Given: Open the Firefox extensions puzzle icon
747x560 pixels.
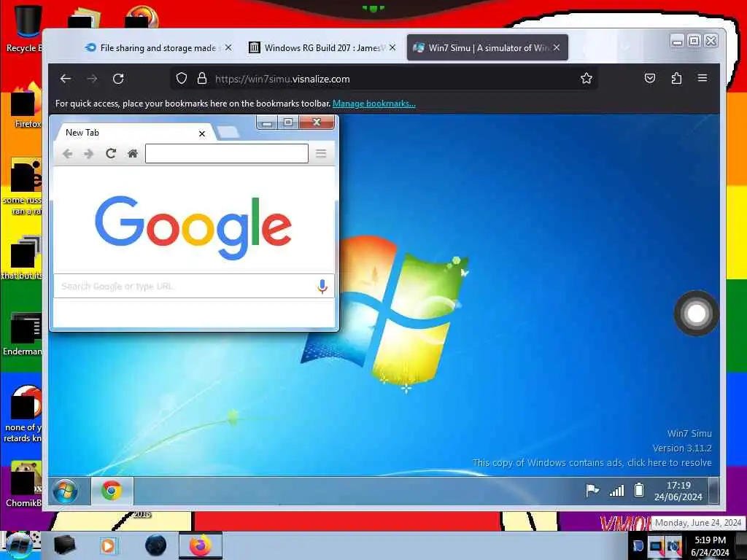Looking at the screenshot, I should pyautogui.click(x=676, y=78).
